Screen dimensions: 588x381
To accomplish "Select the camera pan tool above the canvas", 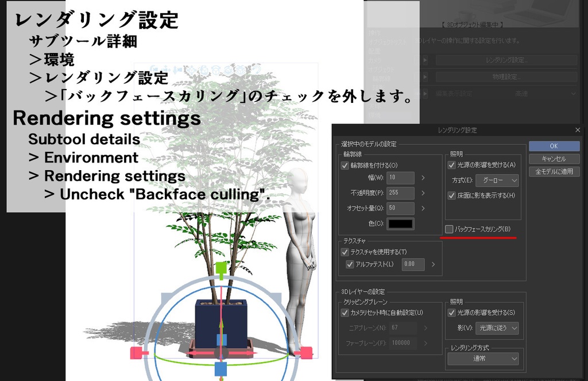I will coord(165,70).
